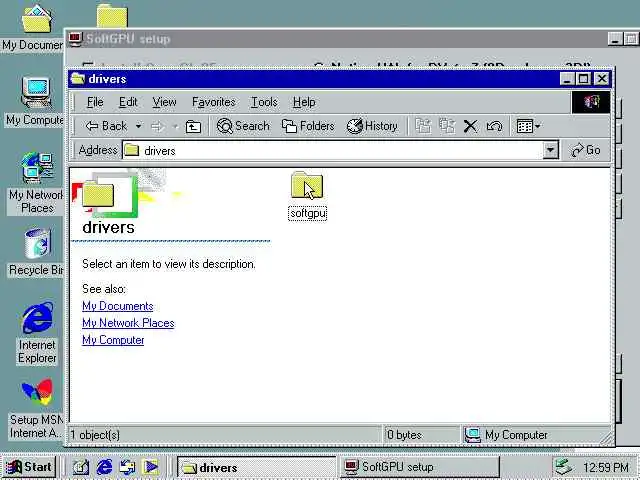Maximize the drivers window

tap(584, 79)
